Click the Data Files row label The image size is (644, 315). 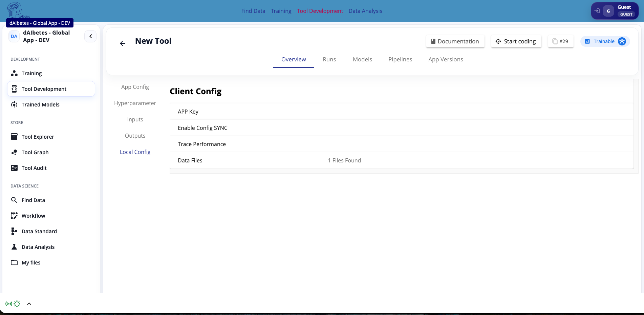(x=190, y=160)
